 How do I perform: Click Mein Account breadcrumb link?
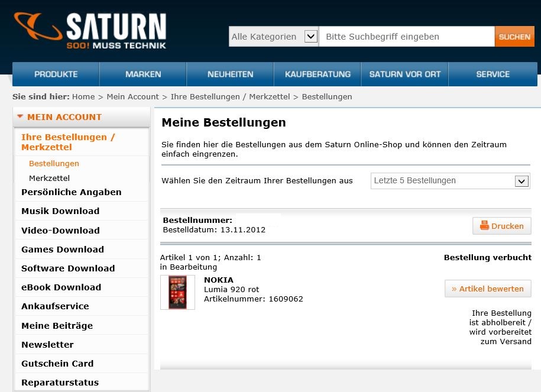tap(132, 96)
